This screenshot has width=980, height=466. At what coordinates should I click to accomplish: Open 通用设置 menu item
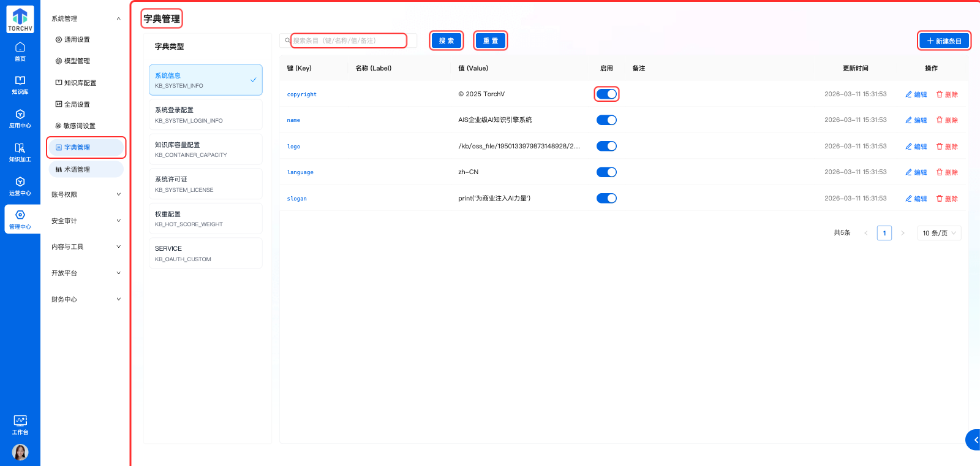pyautogui.click(x=86, y=39)
